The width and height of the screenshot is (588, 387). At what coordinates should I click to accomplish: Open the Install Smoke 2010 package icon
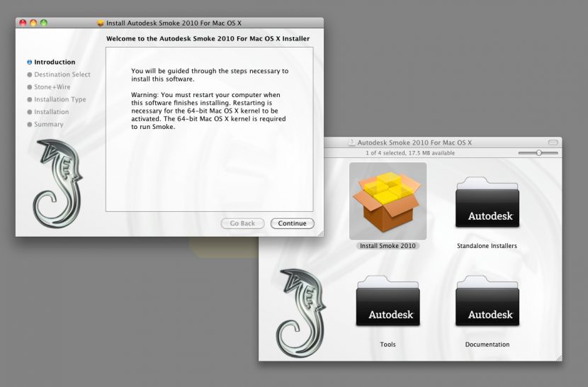coord(388,201)
